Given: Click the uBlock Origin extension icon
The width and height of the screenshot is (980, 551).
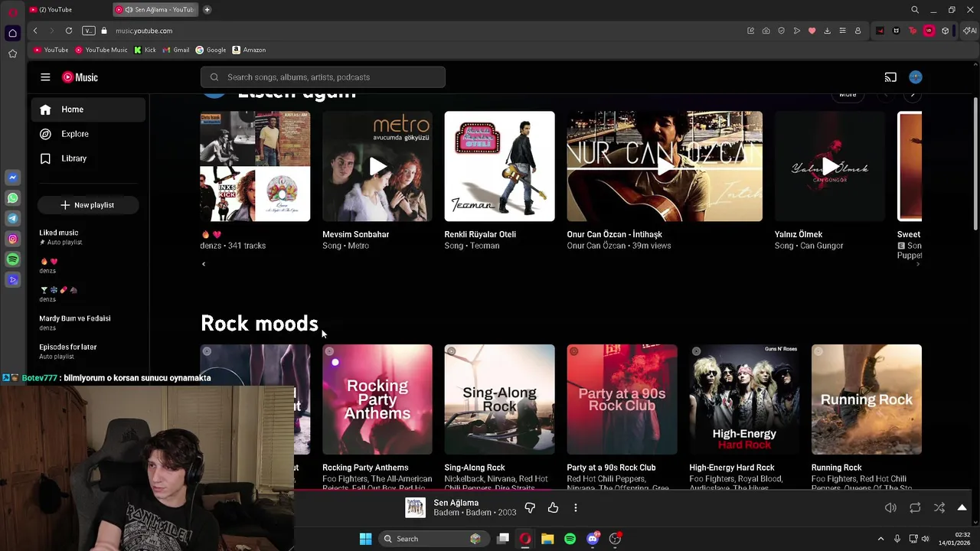Looking at the screenshot, I should coord(929,31).
